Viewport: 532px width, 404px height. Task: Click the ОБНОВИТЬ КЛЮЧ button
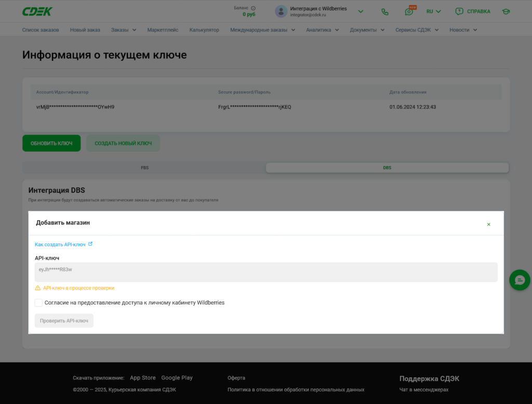tap(51, 143)
